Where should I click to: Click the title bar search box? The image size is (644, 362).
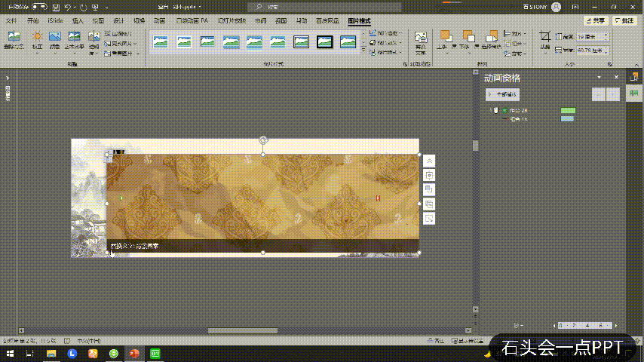(324, 7)
